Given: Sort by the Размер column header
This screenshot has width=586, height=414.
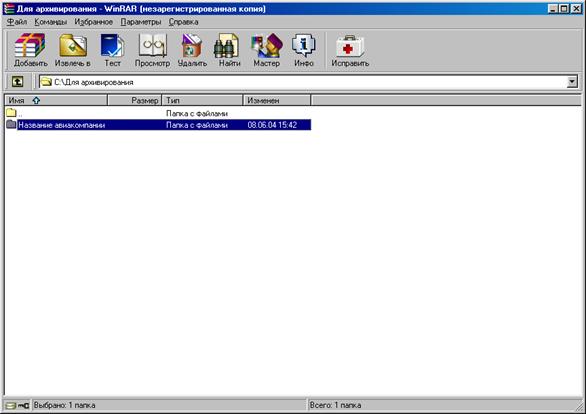Looking at the screenshot, I should pos(135,100).
